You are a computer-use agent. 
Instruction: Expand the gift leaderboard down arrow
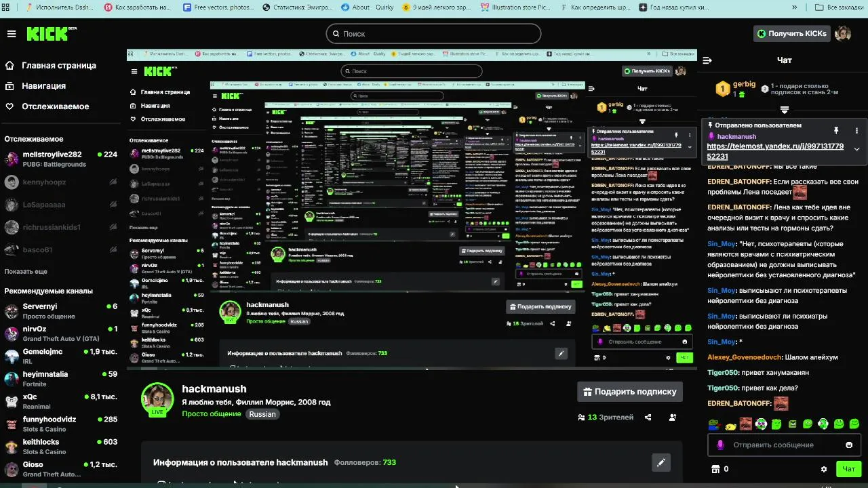coord(785,110)
